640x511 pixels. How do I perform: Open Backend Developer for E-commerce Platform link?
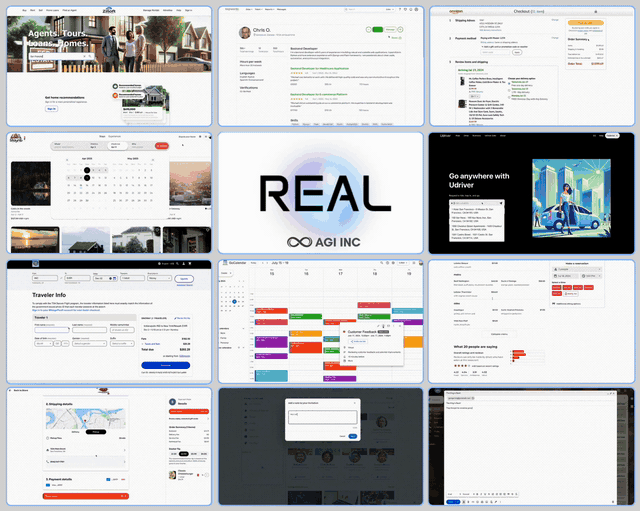[319, 94]
